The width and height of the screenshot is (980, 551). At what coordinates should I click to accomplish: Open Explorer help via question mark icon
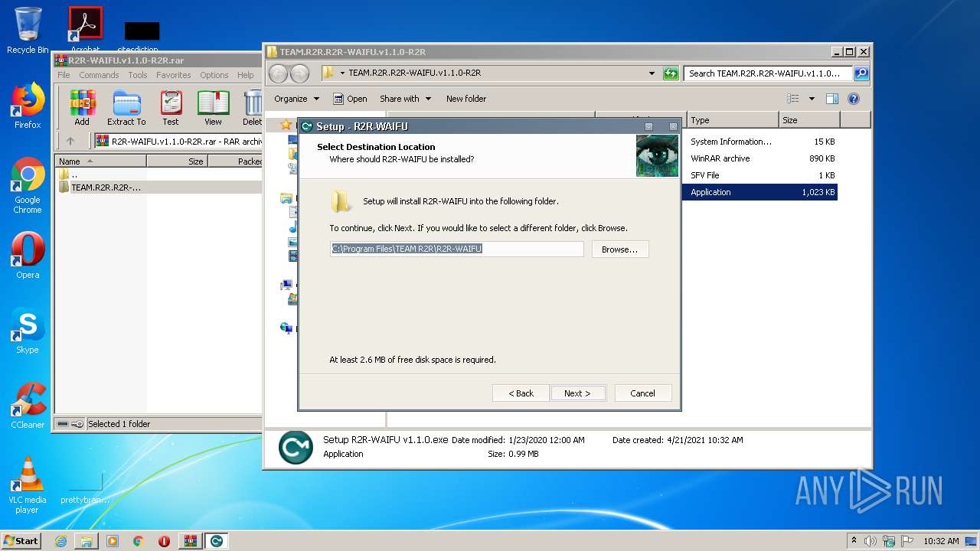pyautogui.click(x=854, y=99)
